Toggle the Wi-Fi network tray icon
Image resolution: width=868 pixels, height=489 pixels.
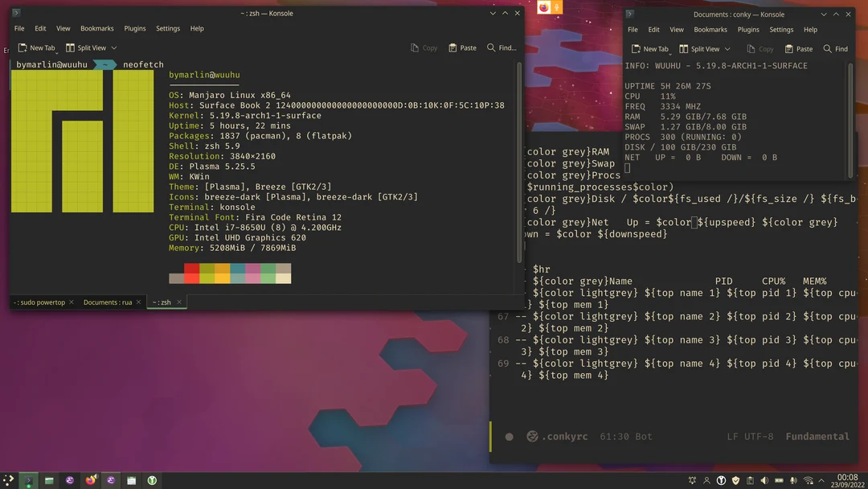(809, 479)
